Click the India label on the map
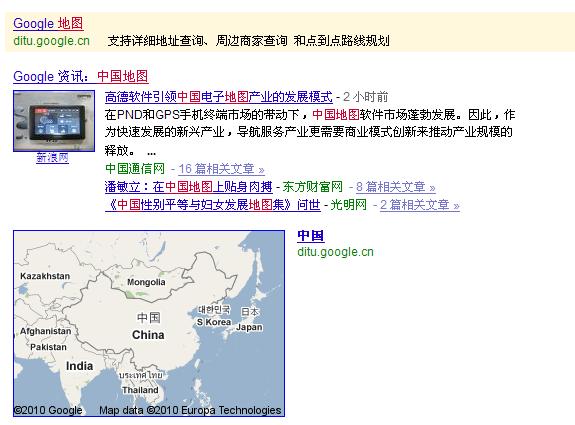Image resolution: width=575 pixels, height=425 pixels. (x=79, y=366)
